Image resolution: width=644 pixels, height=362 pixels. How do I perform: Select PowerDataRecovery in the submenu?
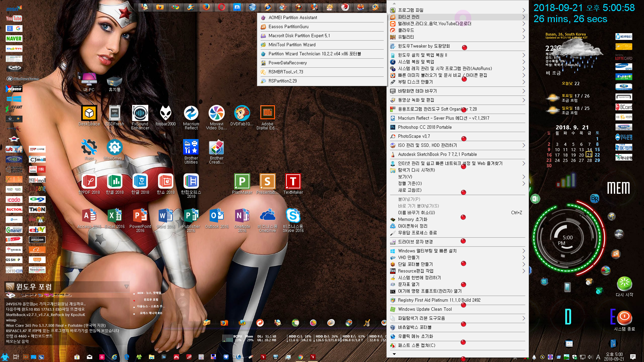(x=322, y=63)
